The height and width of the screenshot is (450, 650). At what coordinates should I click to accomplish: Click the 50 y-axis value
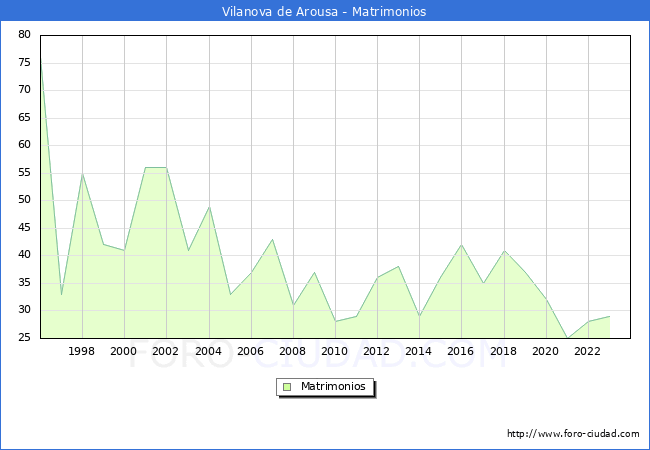click(x=24, y=200)
